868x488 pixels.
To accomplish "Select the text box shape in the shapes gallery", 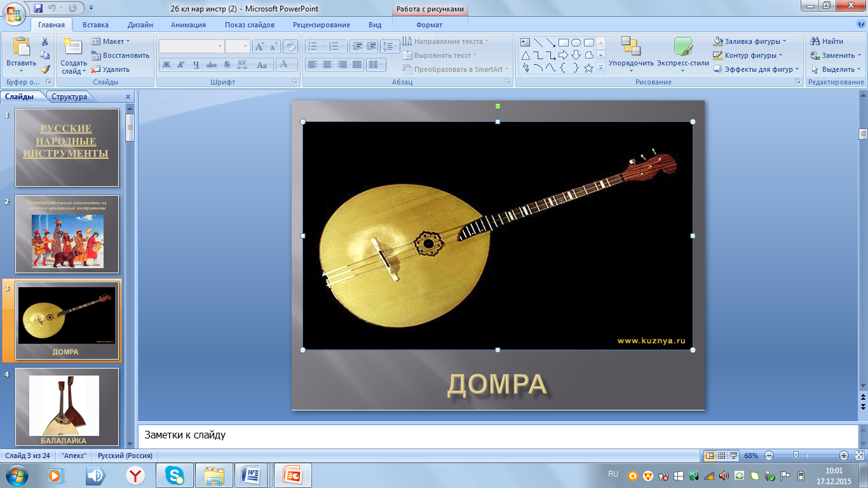I will [526, 43].
